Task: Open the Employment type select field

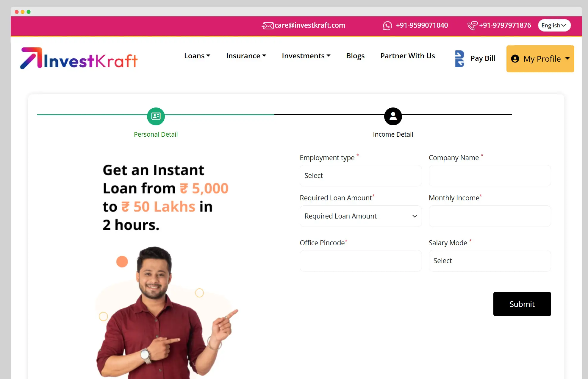Action: pyautogui.click(x=361, y=176)
